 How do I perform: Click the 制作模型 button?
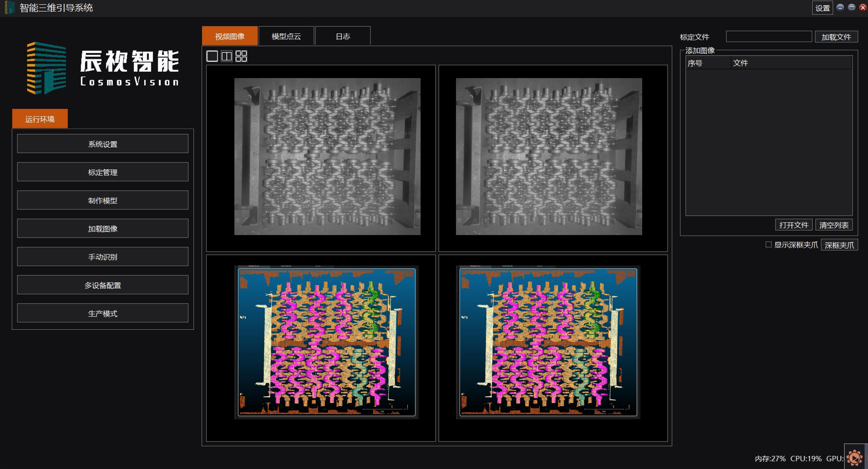[x=103, y=200]
